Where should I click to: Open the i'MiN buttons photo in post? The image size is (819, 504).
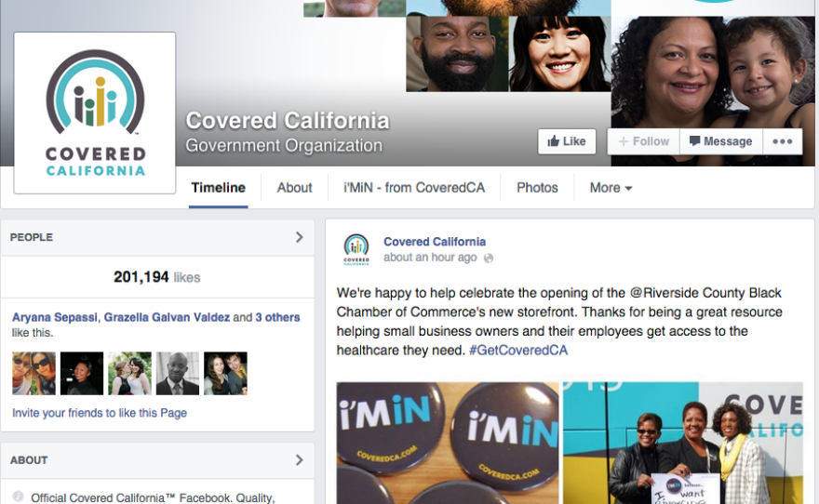click(x=447, y=443)
